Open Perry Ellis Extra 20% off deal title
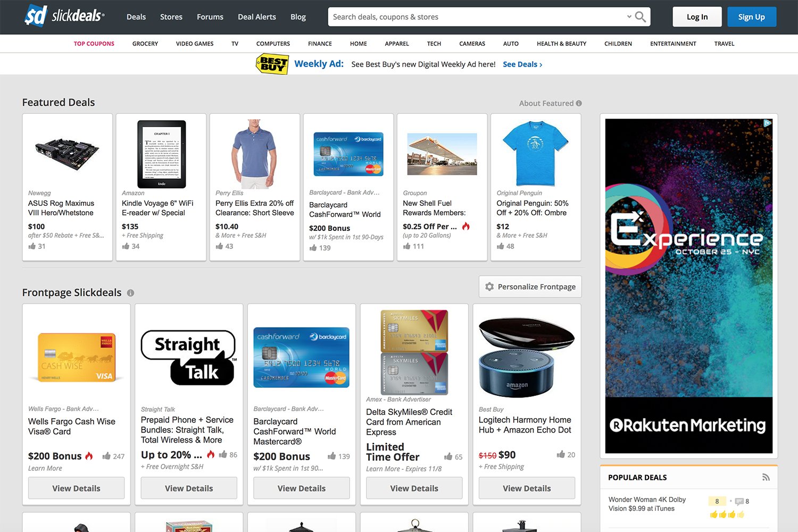Screen dimensions: 798x532 coord(255,208)
